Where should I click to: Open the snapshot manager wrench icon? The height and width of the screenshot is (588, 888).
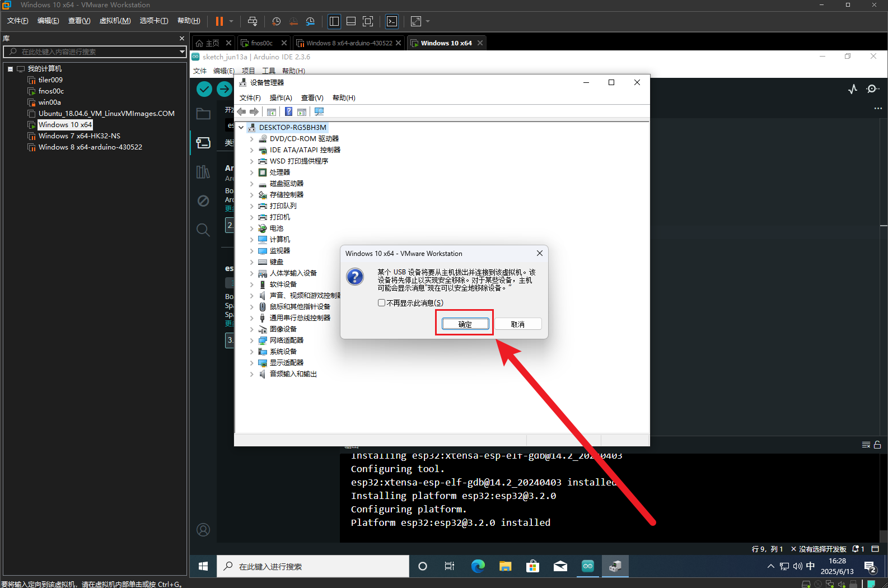(x=310, y=21)
